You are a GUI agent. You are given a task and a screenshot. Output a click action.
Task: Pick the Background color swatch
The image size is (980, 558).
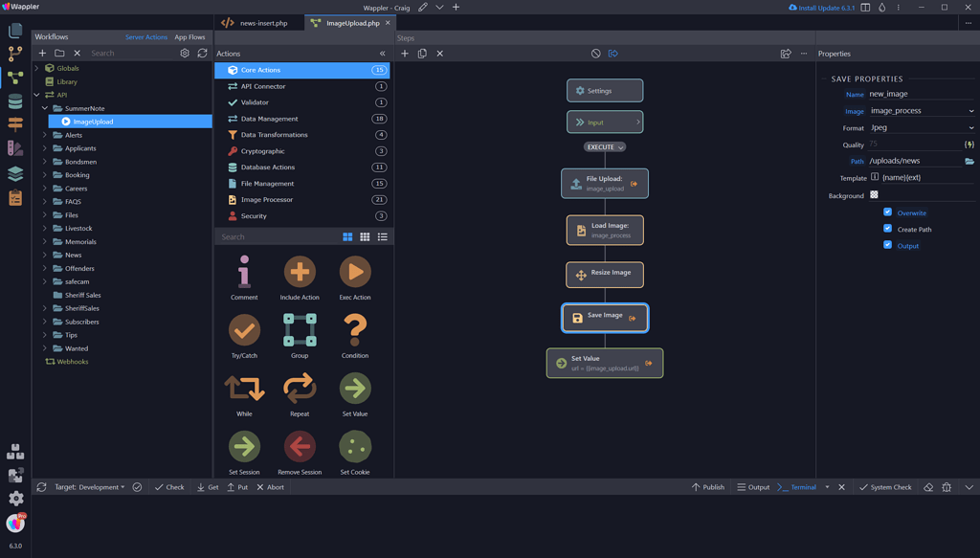tap(874, 195)
